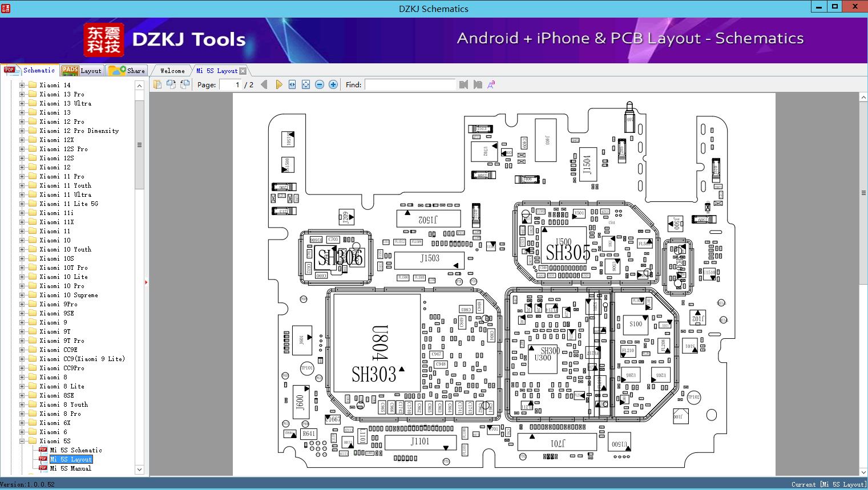Click the folder icon of Xiaomi 13 Ultra
Screen dimensions: 868x490
point(33,103)
